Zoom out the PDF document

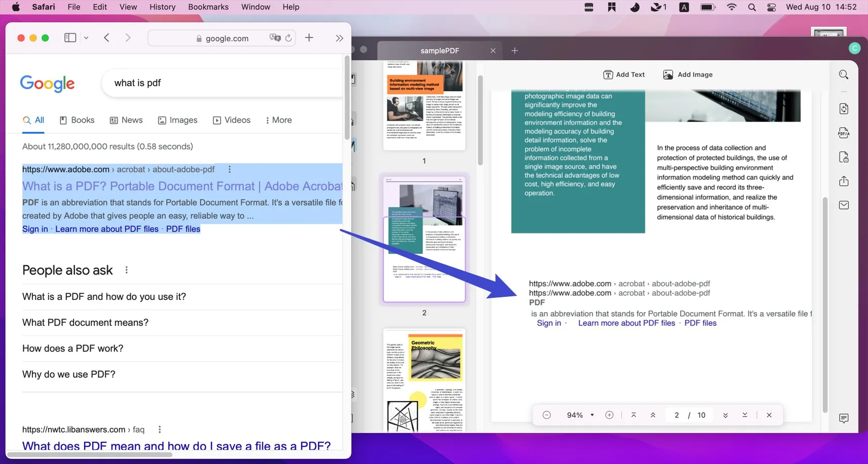(547, 415)
